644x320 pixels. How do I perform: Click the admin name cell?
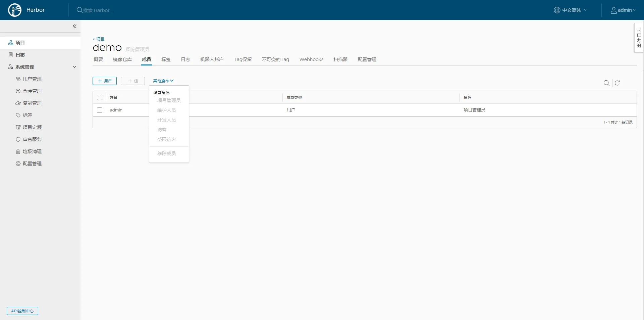[116, 110]
